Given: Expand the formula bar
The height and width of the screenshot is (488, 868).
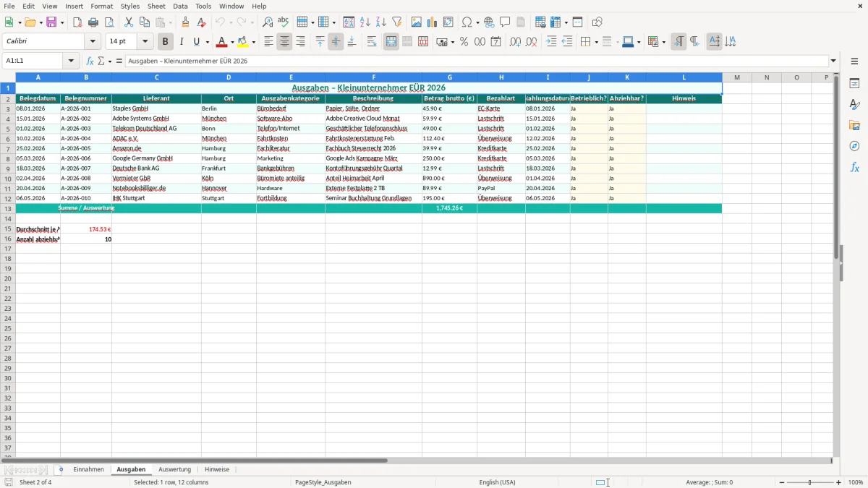Looking at the screenshot, I should (x=834, y=61).
